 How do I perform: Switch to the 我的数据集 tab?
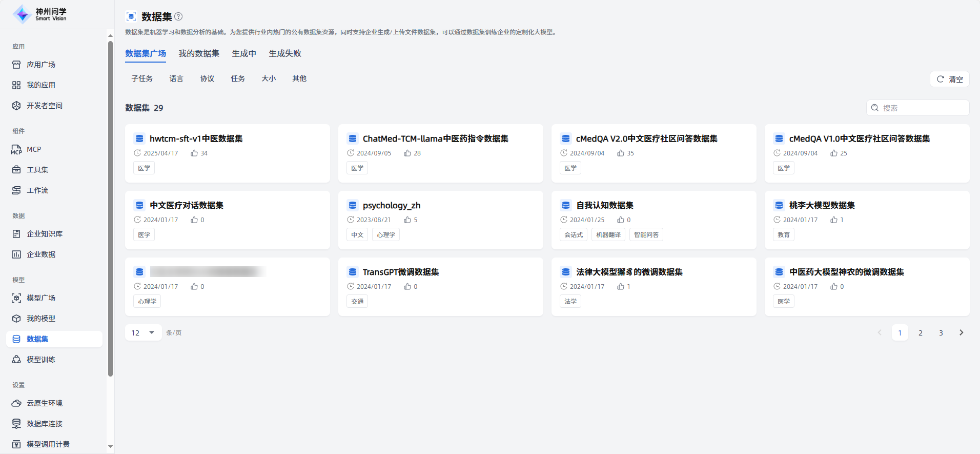coord(199,53)
